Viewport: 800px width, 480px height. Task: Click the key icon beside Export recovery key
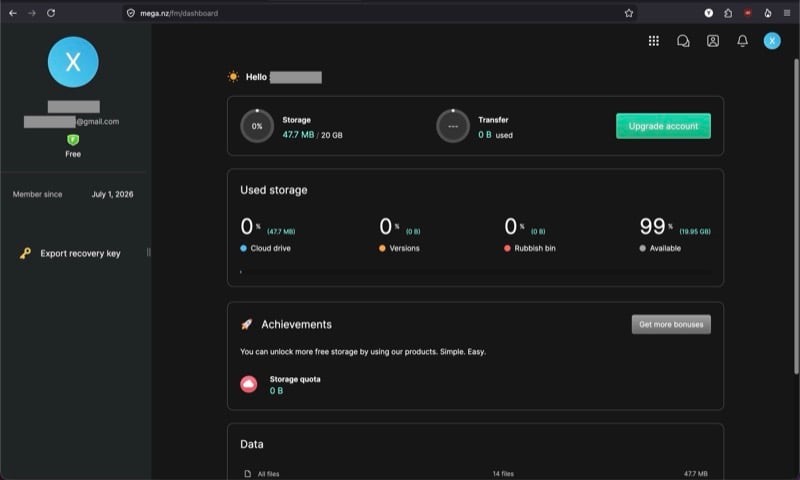pyautogui.click(x=25, y=253)
